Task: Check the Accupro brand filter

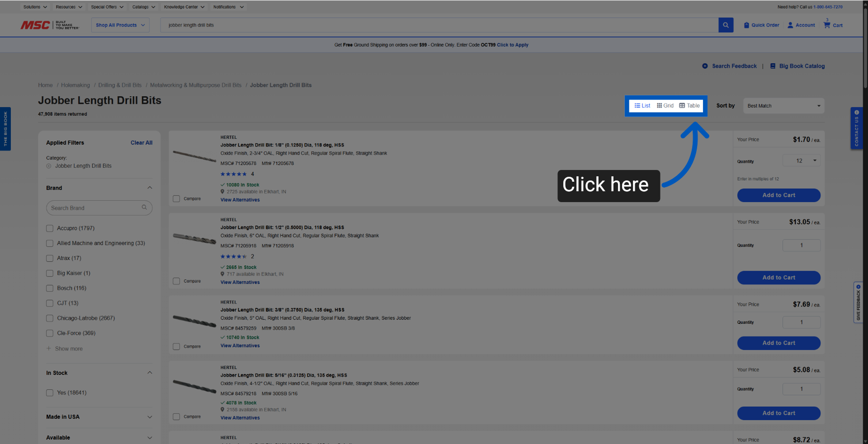Action: click(x=50, y=228)
